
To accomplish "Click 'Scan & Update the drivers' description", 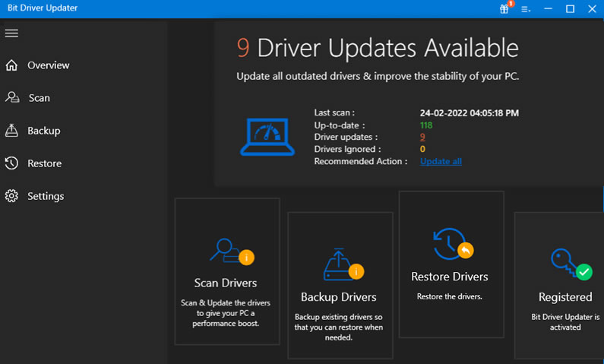I will [226, 313].
